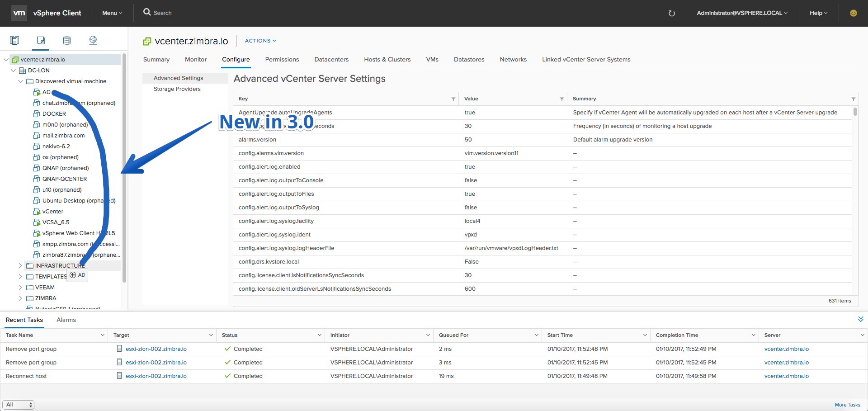Click the VMware vm logo
Screen dimensions: 868x411
19,13
